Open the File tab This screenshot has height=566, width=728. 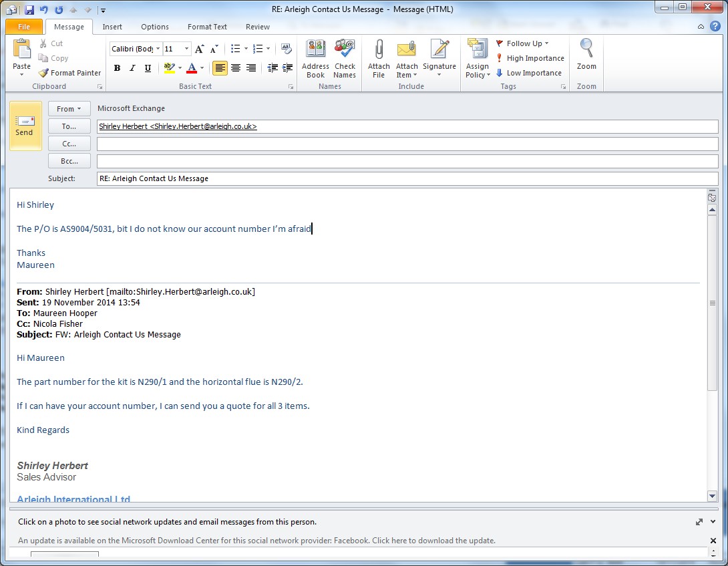pyautogui.click(x=24, y=27)
